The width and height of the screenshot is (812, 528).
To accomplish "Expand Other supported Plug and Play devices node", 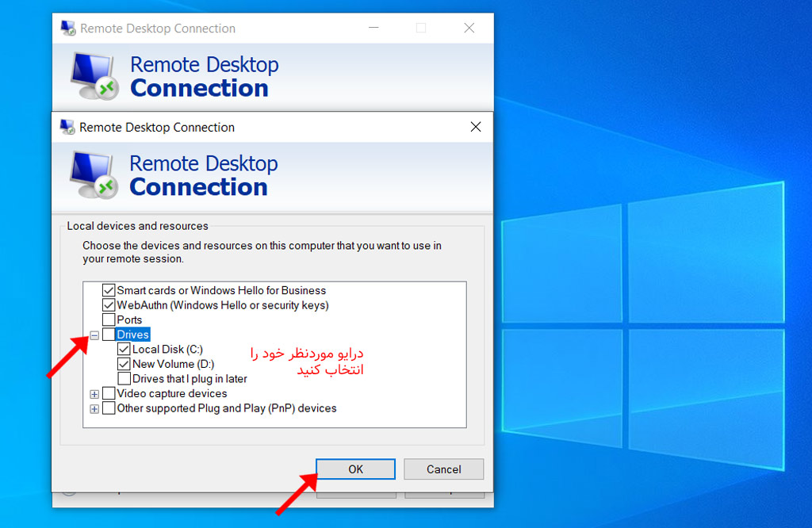I will point(94,409).
